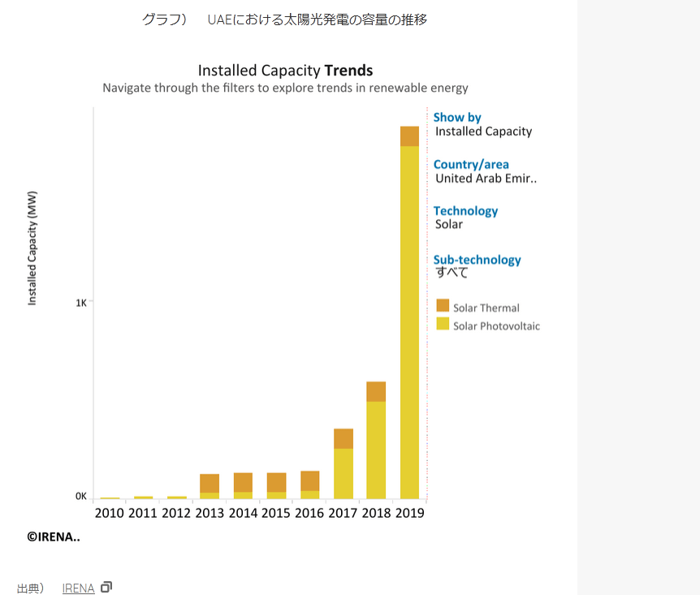Click the Solar Photovoltaic yellow legend swatch

(x=443, y=324)
